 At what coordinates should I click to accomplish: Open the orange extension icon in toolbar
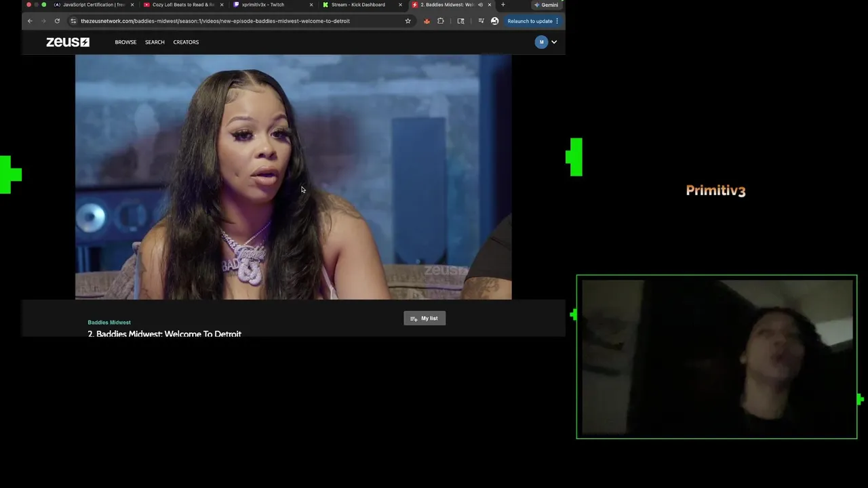pos(427,21)
